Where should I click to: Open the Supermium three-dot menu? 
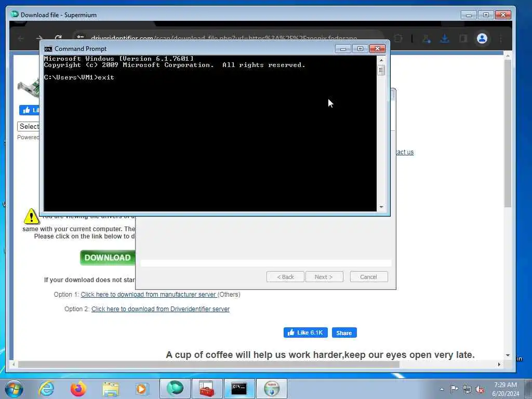tap(501, 38)
